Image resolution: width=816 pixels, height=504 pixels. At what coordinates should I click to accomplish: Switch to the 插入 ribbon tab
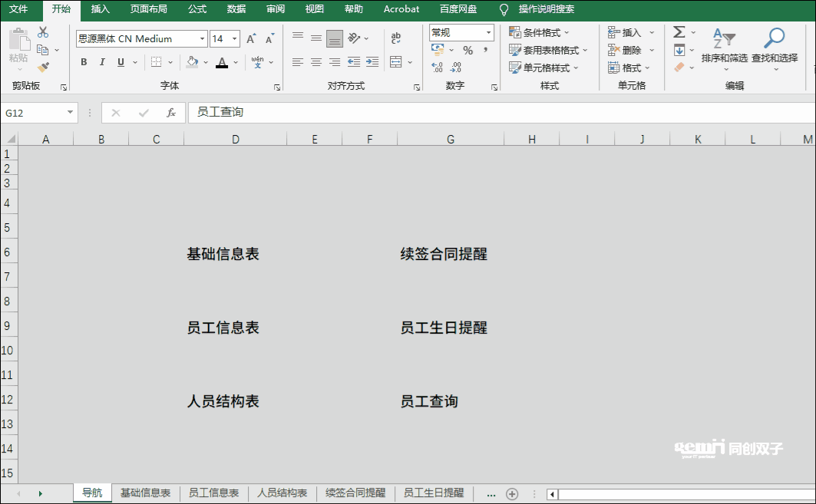pyautogui.click(x=100, y=9)
